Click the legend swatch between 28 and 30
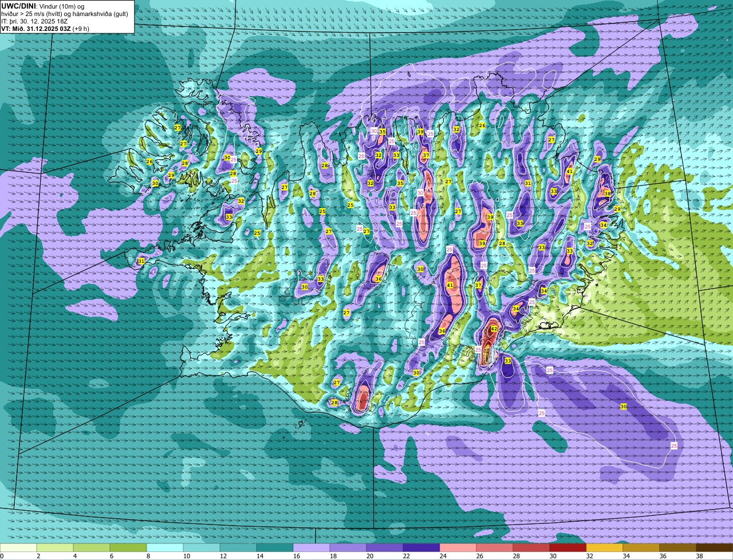 [x=531, y=547]
